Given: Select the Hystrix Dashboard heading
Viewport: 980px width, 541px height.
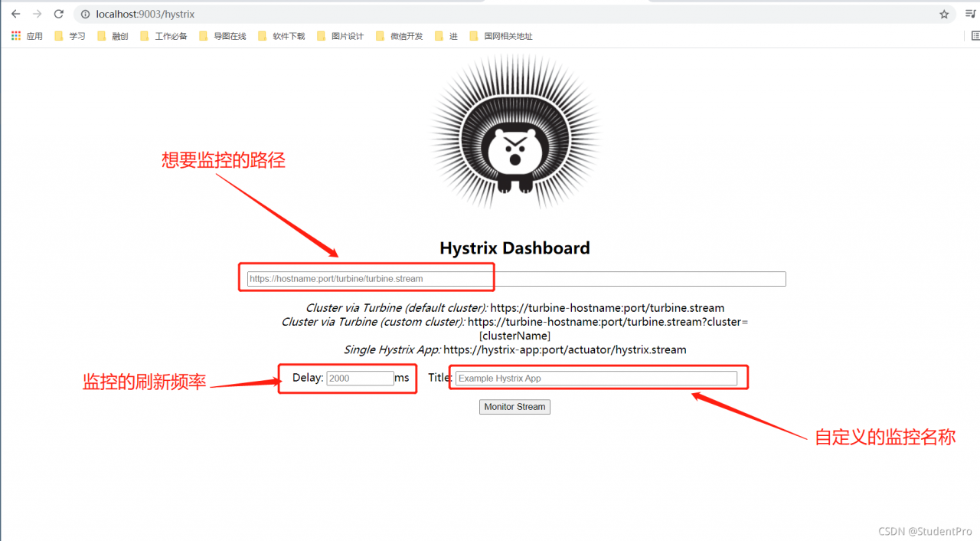Looking at the screenshot, I should 514,248.
